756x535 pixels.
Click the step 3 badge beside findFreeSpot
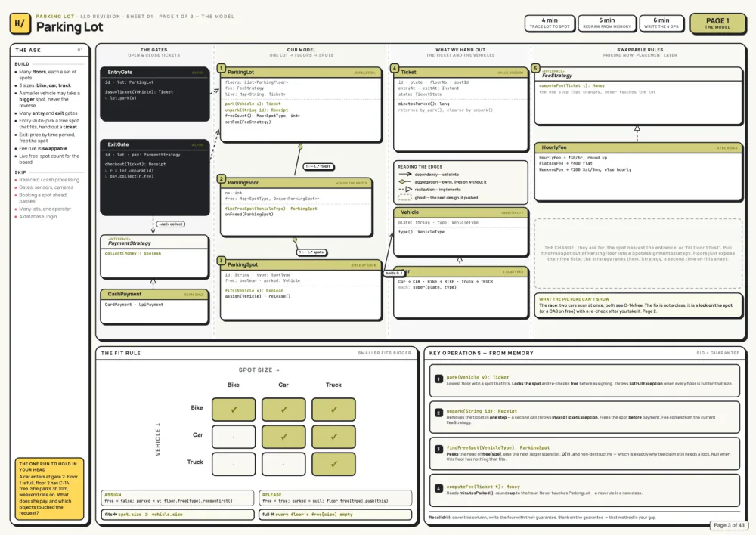pos(438,449)
